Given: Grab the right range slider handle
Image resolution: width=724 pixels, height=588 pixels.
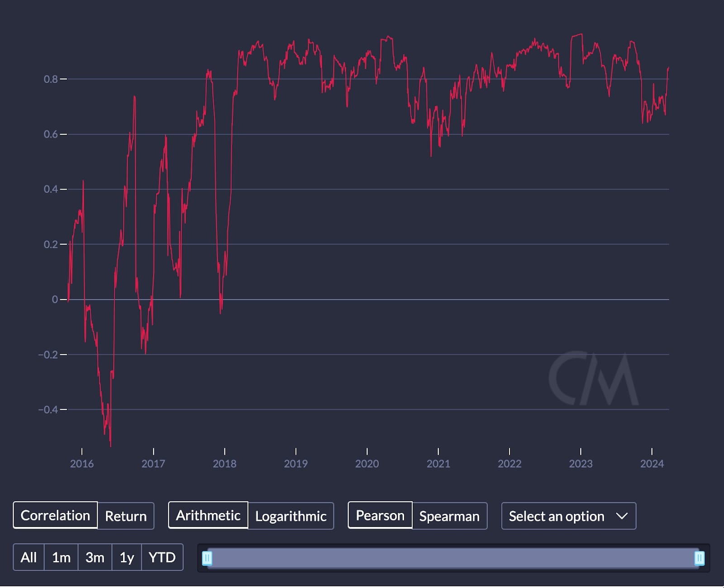Looking at the screenshot, I should point(699,558).
